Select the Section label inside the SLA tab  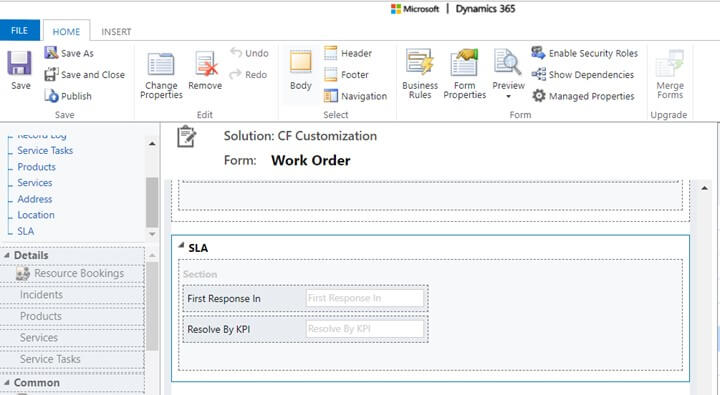tap(200, 274)
